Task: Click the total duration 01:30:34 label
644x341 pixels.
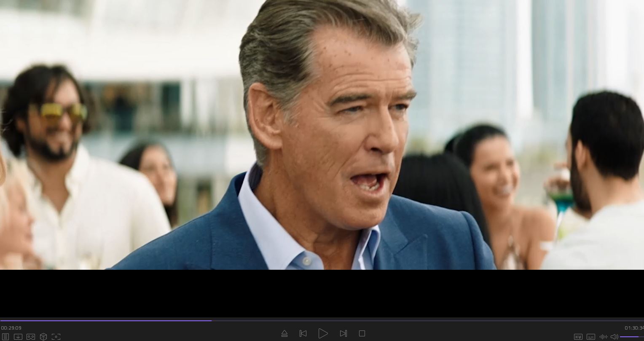Action: point(633,328)
